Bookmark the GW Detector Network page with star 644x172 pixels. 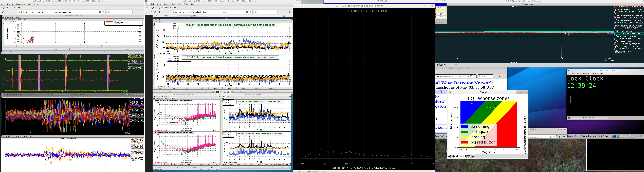point(475,76)
